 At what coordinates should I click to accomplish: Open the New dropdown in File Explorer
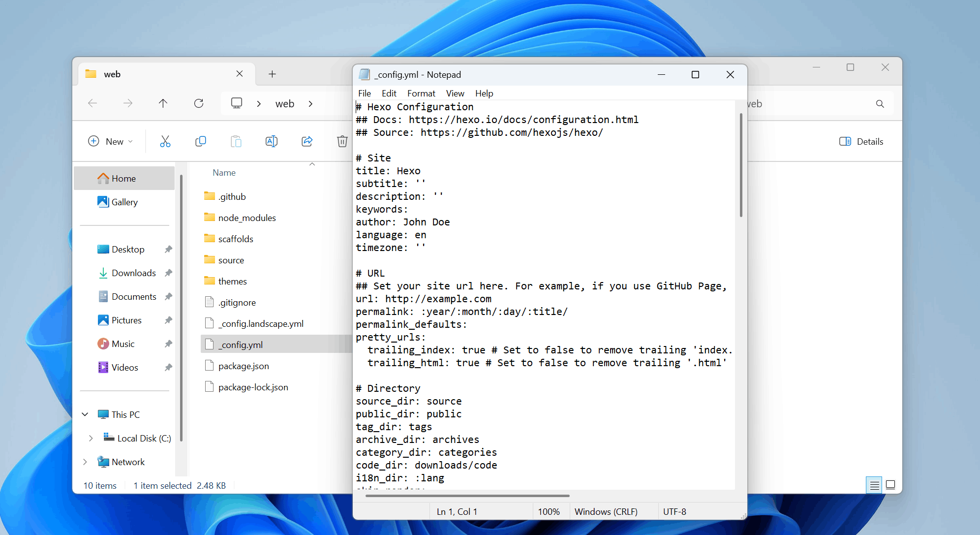111,142
